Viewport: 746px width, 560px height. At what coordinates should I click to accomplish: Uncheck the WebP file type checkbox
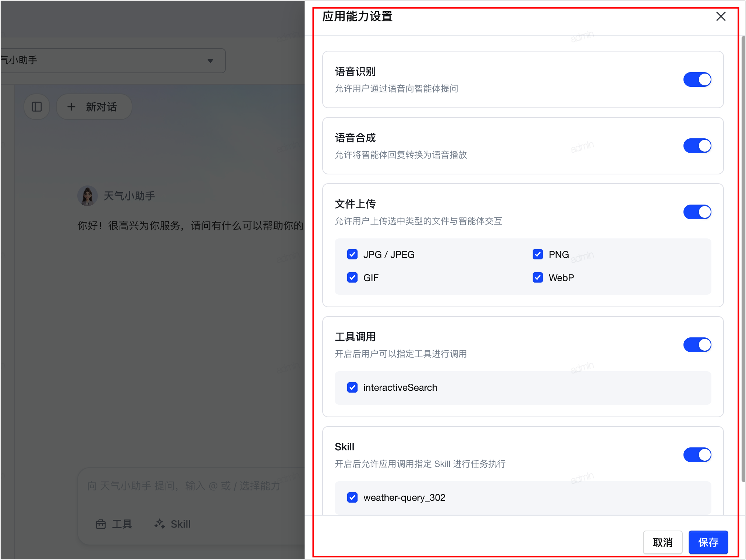[x=538, y=277]
